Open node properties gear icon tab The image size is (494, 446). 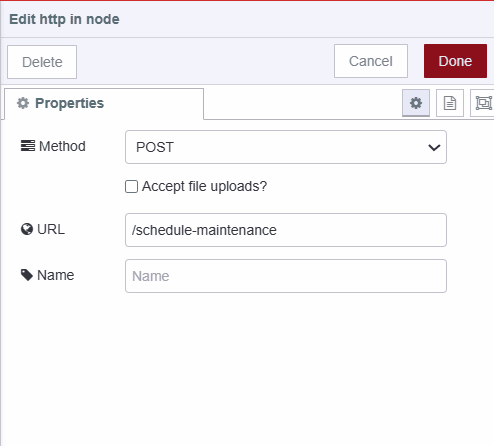tap(416, 103)
